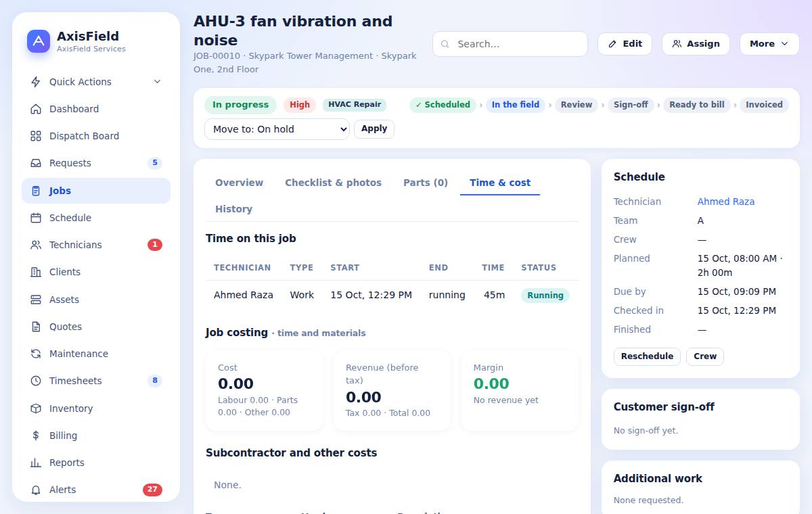Click the Crew button in Schedule
812x514 pixels.
[x=705, y=356]
